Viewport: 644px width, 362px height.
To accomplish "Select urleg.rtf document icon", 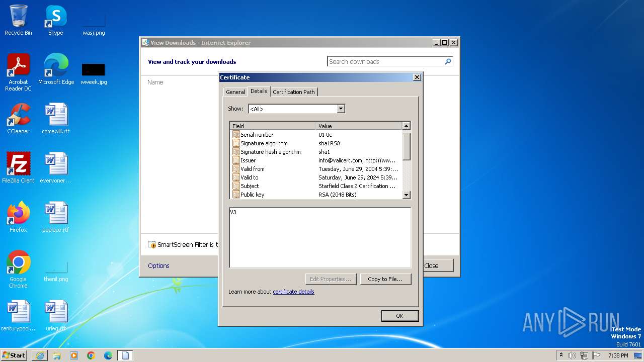I will point(56,316).
